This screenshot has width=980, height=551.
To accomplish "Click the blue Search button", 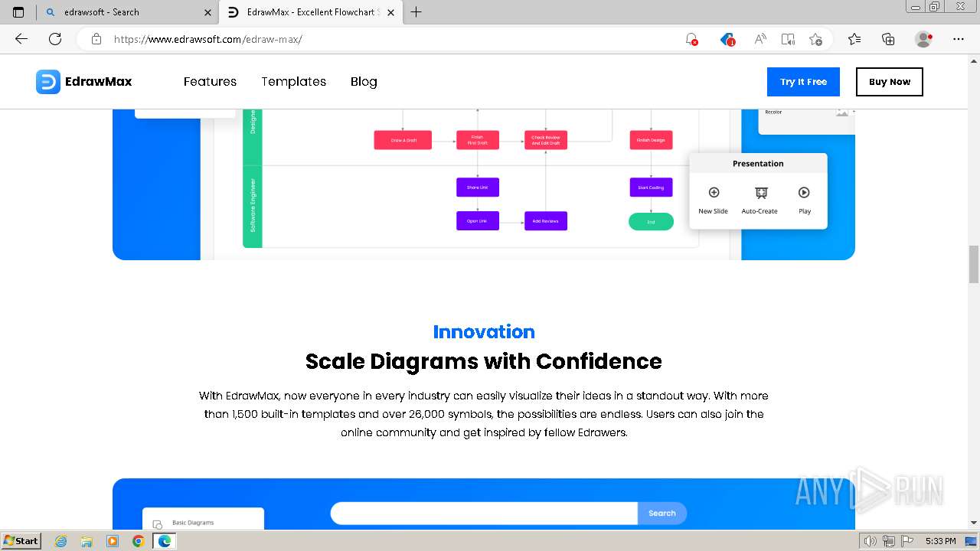I will tap(662, 514).
